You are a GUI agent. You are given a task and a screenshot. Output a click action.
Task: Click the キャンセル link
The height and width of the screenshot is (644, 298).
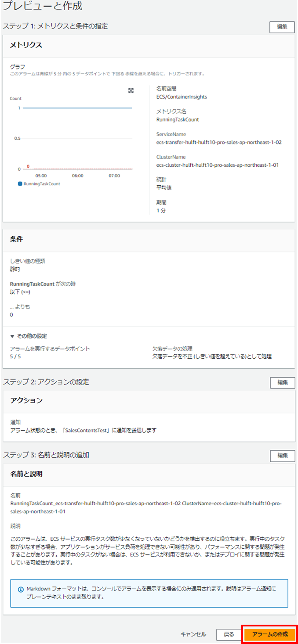[x=193, y=634]
